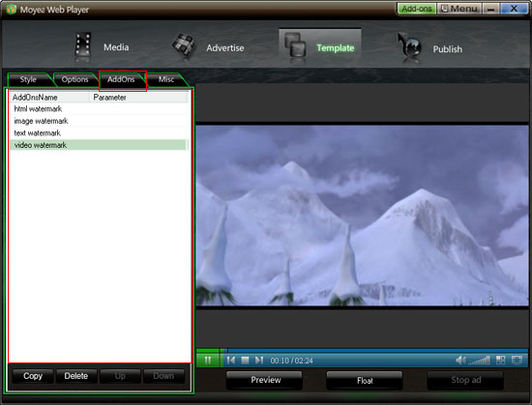
Task: Select the image watermark add-on row
Action: [98, 121]
